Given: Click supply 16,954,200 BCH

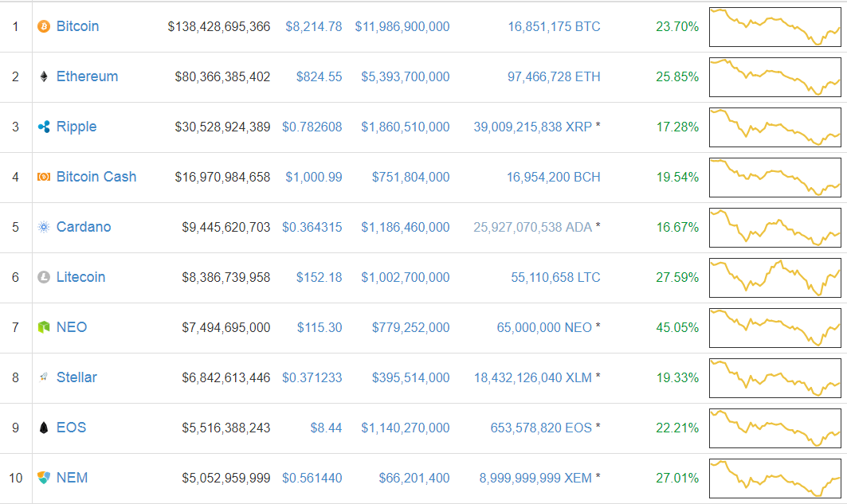Looking at the screenshot, I should tap(553, 177).
